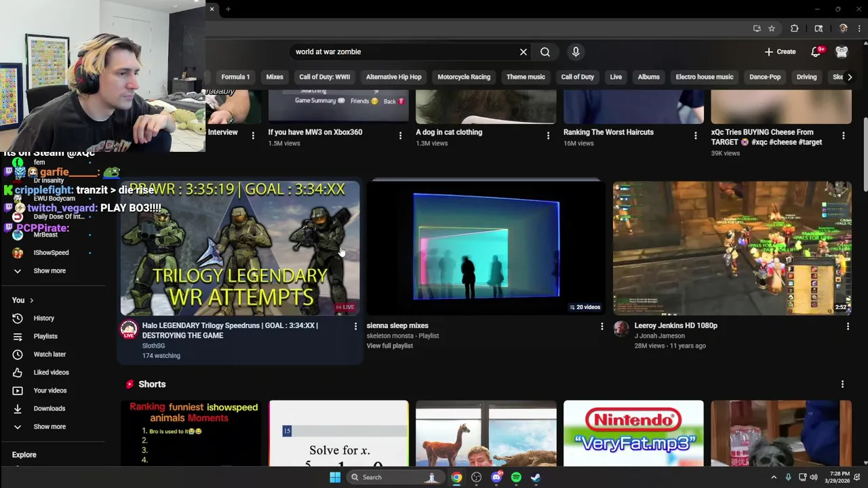Viewport: 868px width, 488px height.
Task: Expand subscriptions with Show more
Action: point(50,271)
